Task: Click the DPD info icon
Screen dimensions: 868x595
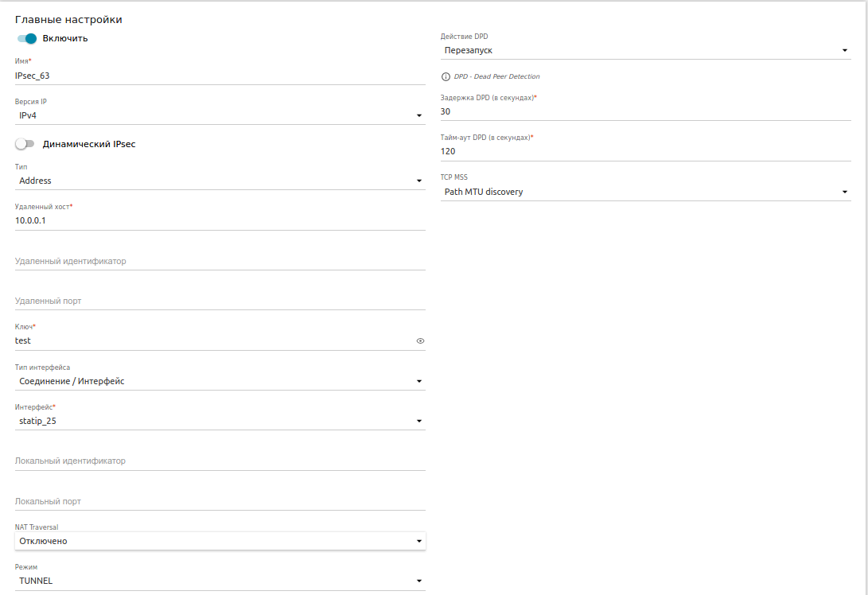Action: click(x=446, y=77)
